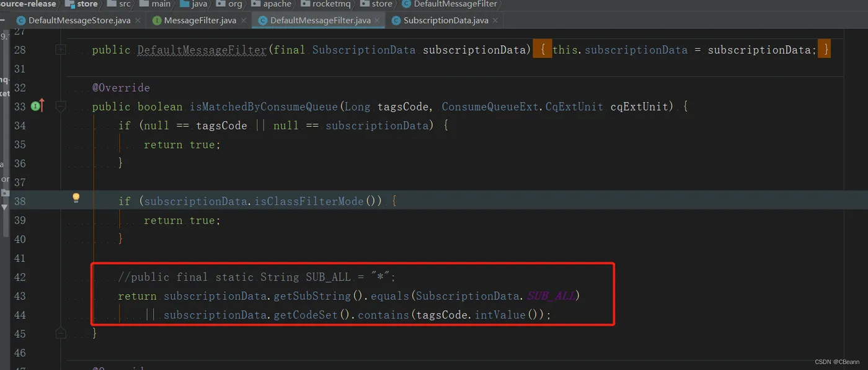The height and width of the screenshot is (370, 868).
Task: Open the source-release breadcrumb
Action: pos(28,4)
